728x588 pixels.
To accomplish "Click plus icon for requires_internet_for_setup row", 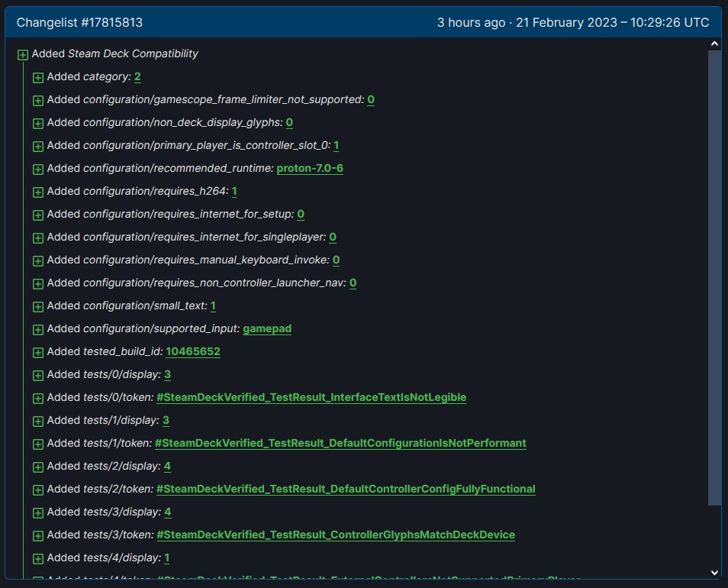I will coord(38,215).
